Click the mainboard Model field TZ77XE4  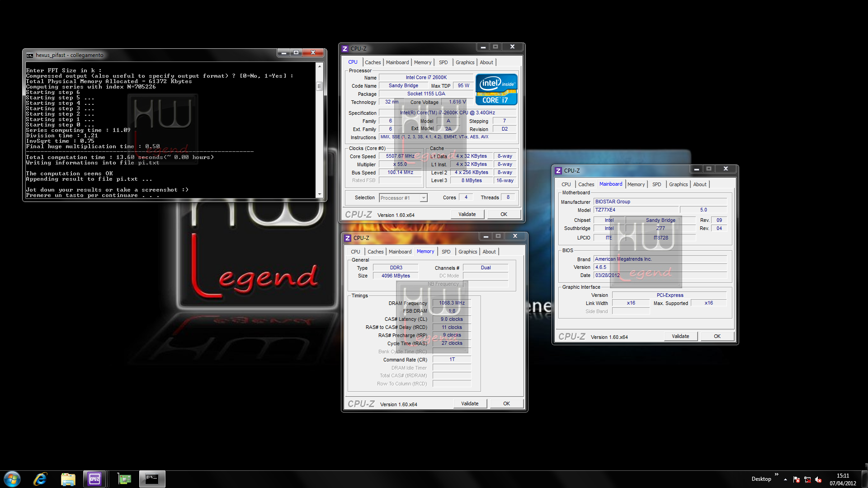636,210
